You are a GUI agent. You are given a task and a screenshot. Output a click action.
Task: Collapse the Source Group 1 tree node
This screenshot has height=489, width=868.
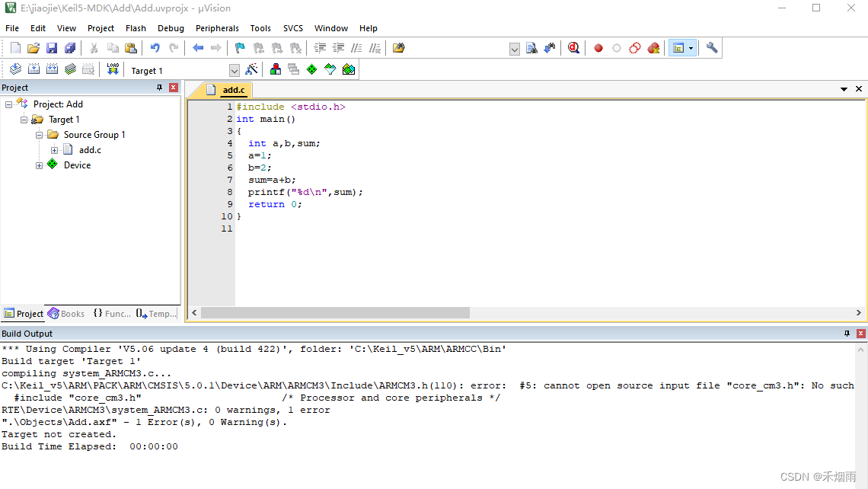click(x=39, y=135)
